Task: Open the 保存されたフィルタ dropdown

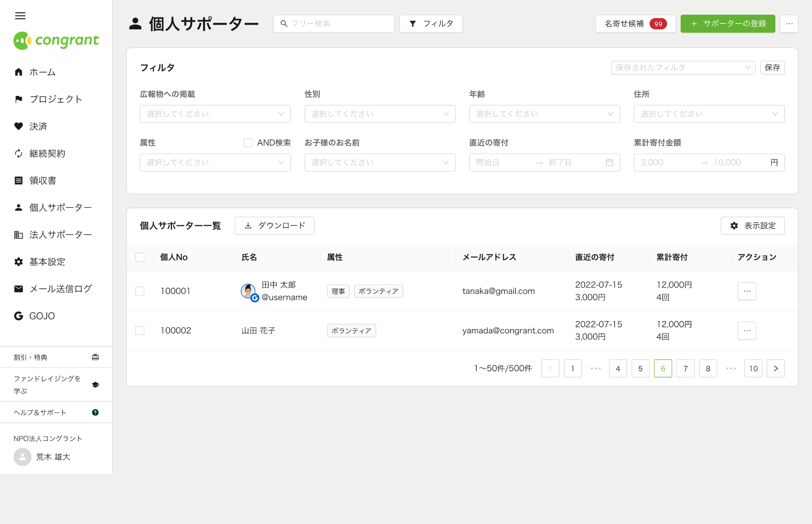Action: point(683,68)
